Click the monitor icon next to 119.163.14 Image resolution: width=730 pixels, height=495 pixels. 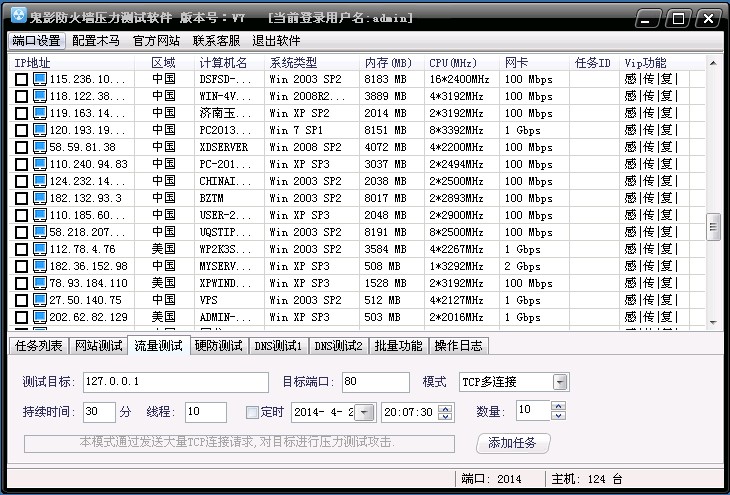click(40, 113)
